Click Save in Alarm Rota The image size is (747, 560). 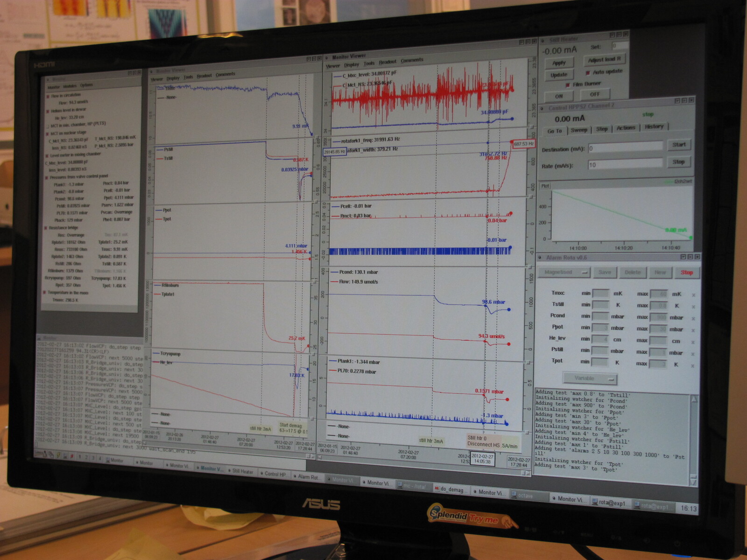pos(605,272)
